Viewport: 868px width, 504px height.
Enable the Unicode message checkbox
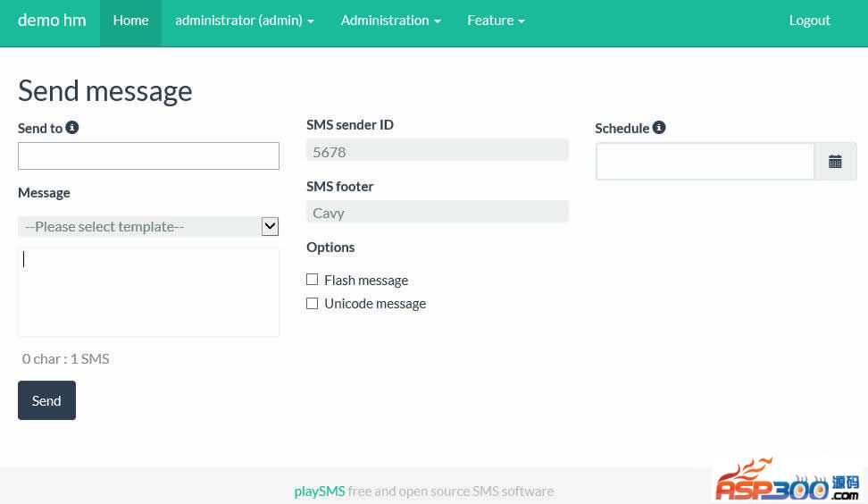(313, 304)
